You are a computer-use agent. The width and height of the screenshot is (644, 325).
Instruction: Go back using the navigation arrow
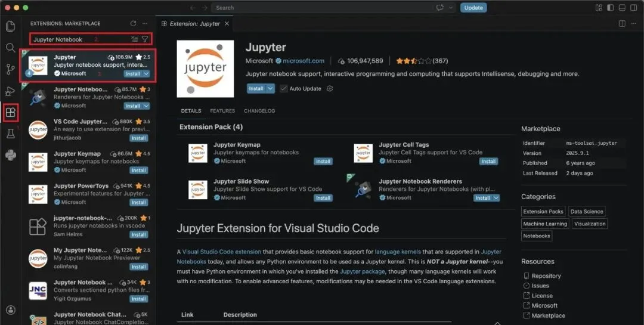193,8
